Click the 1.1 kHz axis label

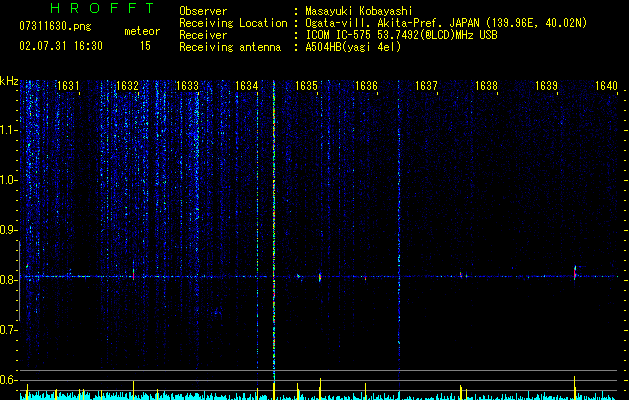tap(8, 130)
